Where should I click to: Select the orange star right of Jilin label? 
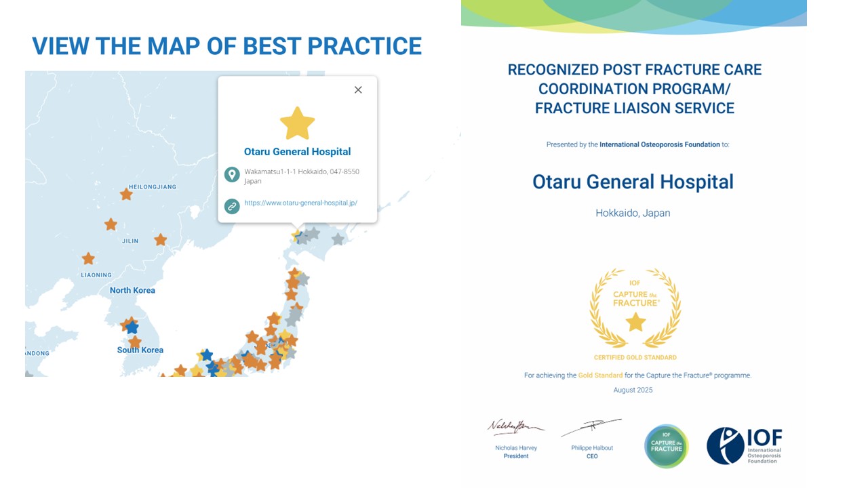click(160, 240)
